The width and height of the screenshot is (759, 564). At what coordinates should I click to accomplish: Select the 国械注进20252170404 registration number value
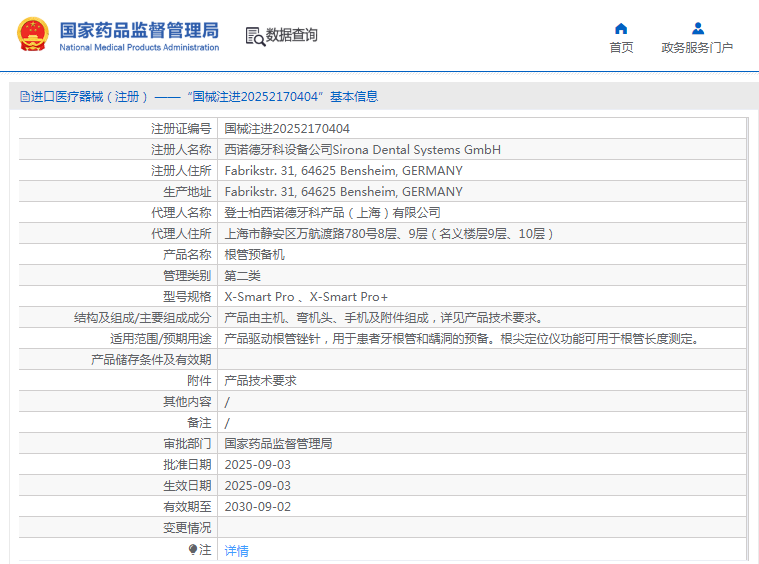click(x=287, y=129)
